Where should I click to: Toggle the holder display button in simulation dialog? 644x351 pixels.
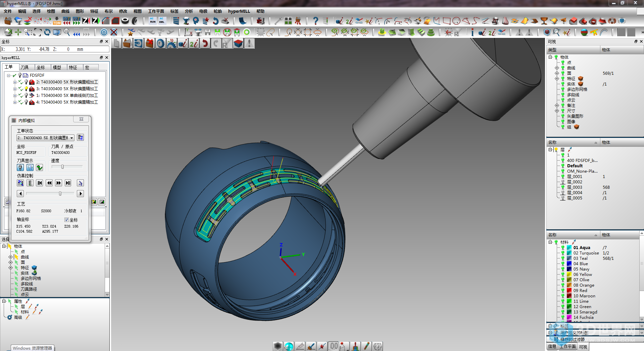point(30,167)
